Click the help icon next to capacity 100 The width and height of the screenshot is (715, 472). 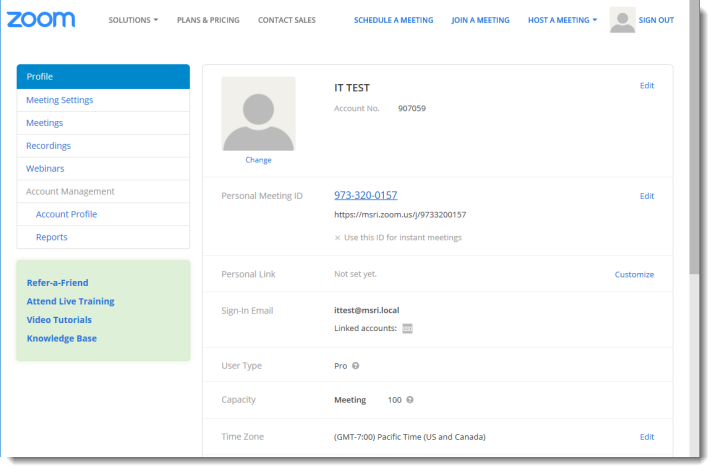410,400
